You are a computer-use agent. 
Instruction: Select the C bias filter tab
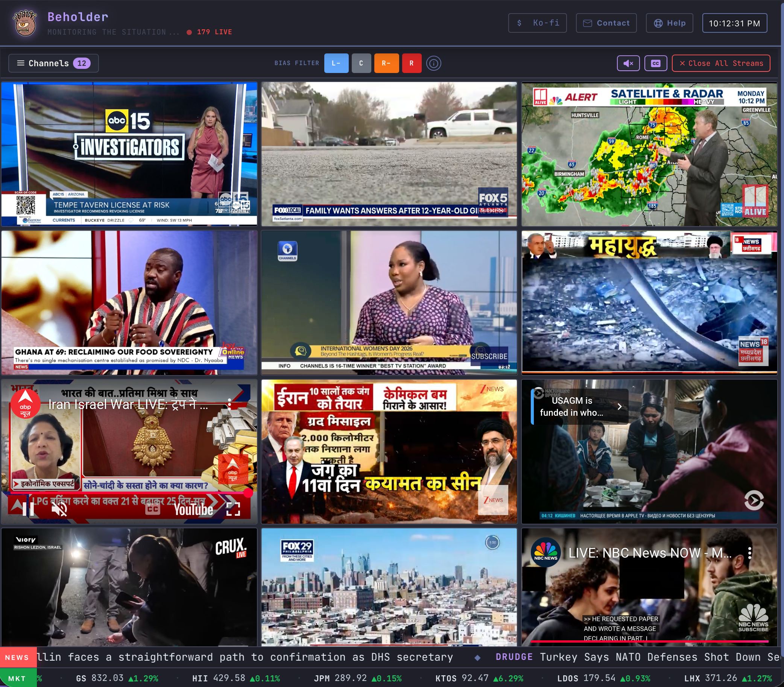pyautogui.click(x=361, y=63)
